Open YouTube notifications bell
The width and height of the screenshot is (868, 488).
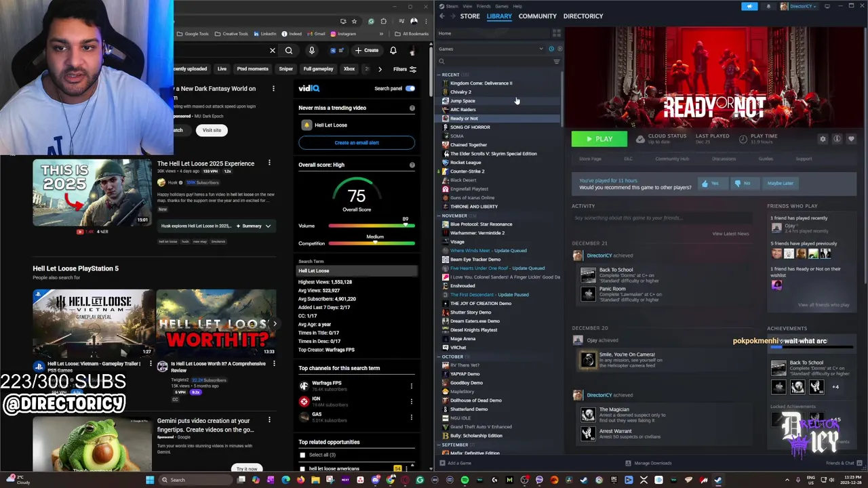coord(393,50)
